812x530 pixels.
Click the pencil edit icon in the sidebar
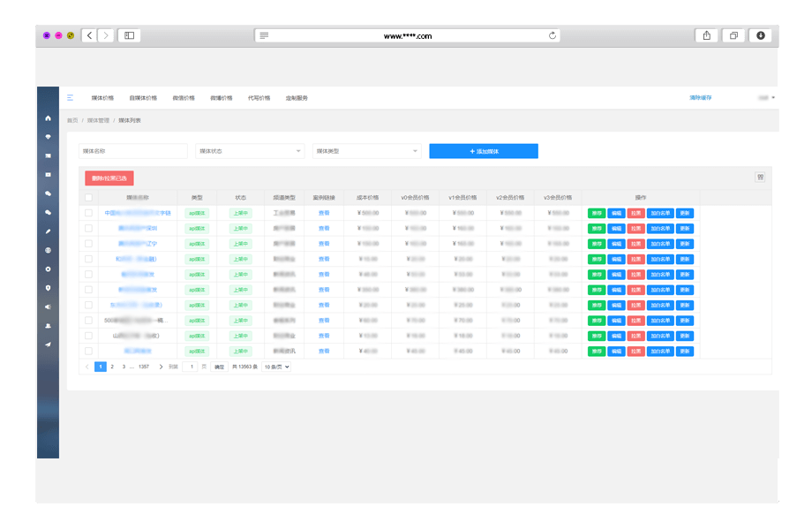coord(48,231)
